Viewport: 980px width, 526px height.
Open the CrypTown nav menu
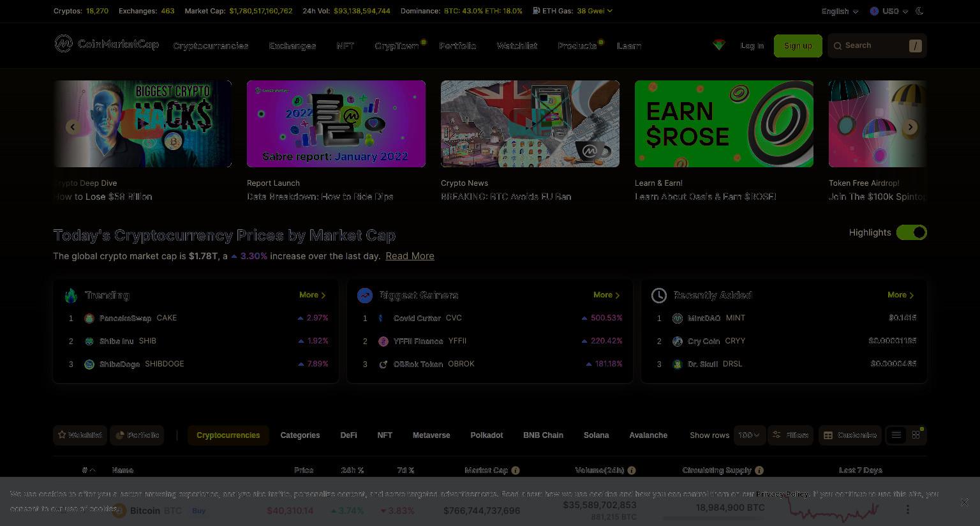click(x=397, y=46)
